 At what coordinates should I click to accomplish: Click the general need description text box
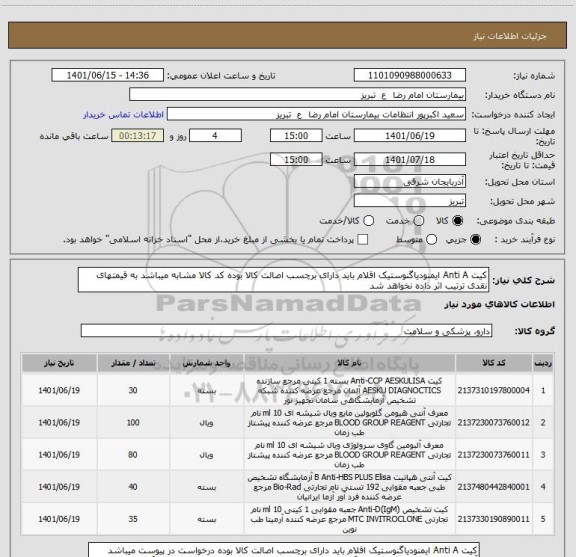tap(283, 280)
